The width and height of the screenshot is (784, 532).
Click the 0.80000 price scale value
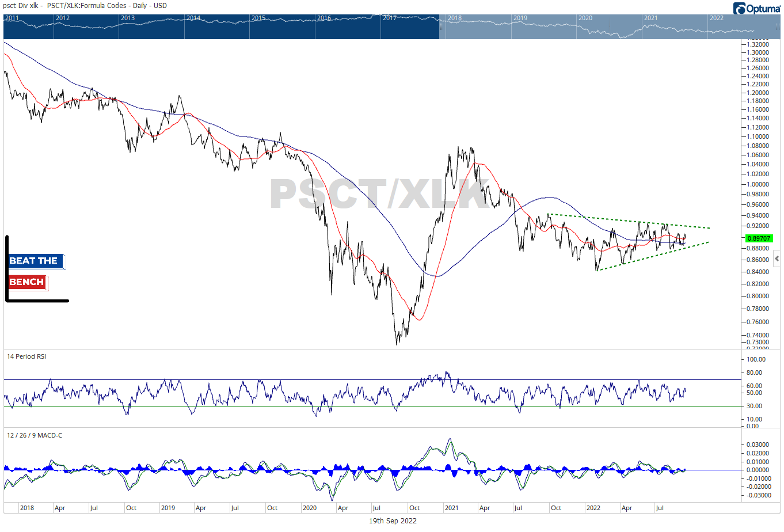tap(758, 296)
